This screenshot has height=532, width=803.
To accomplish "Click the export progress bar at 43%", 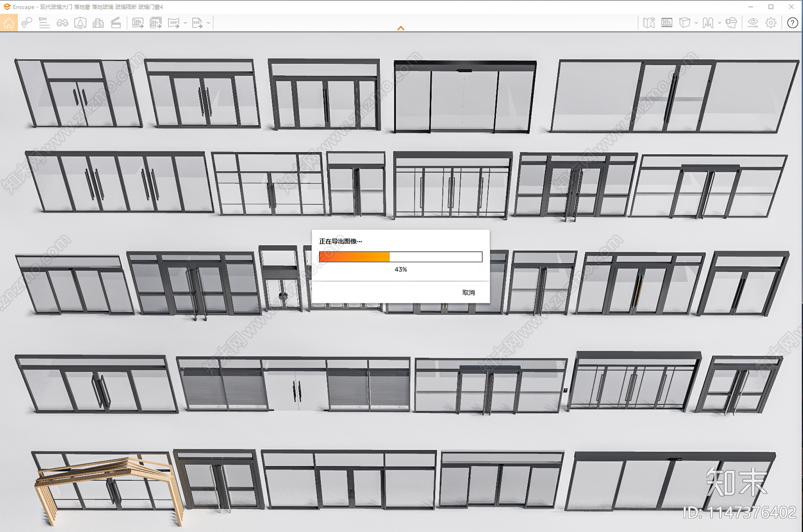I will point(400,257).
